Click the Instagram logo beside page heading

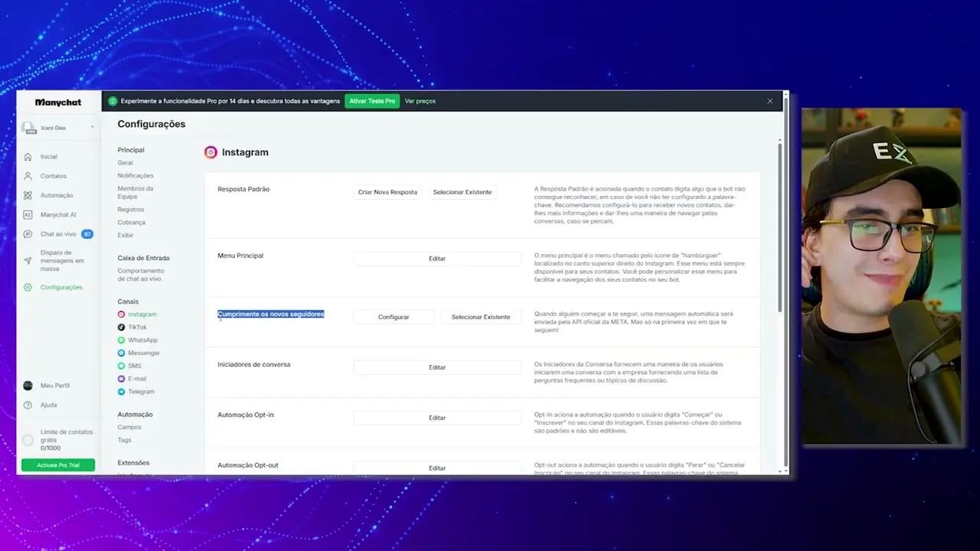[211, 152]
